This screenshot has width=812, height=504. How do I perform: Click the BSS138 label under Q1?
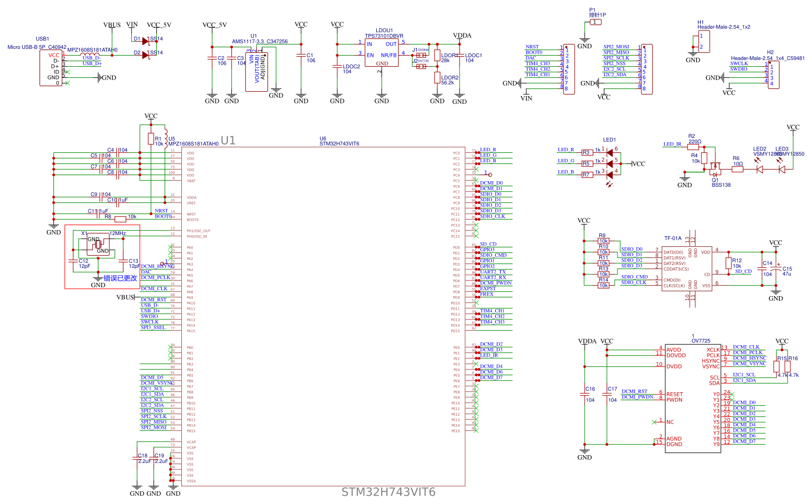[x=721, y=185]
